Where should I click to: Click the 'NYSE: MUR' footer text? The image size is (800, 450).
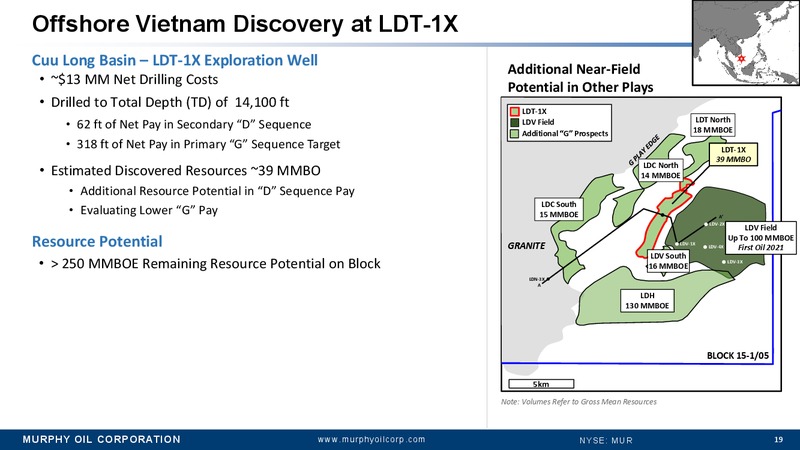(606, 440)
